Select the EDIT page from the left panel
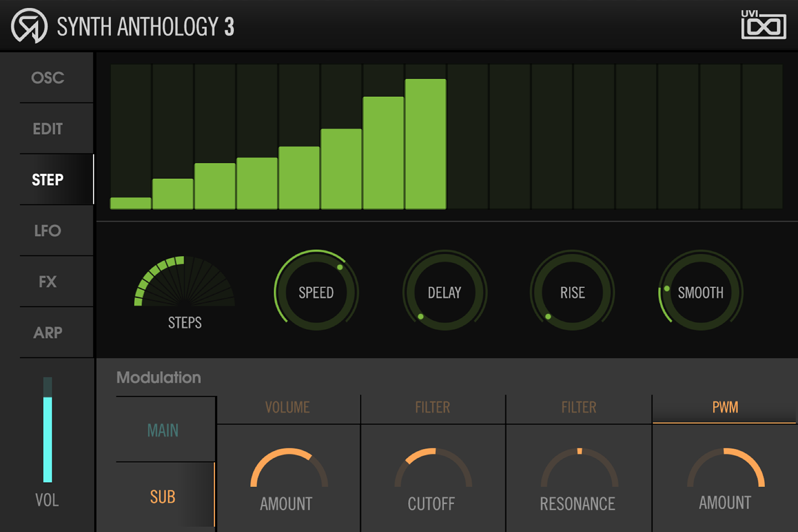Image resolution: width=798 pixels, height=532 pixels. click(x=47, y=128)
